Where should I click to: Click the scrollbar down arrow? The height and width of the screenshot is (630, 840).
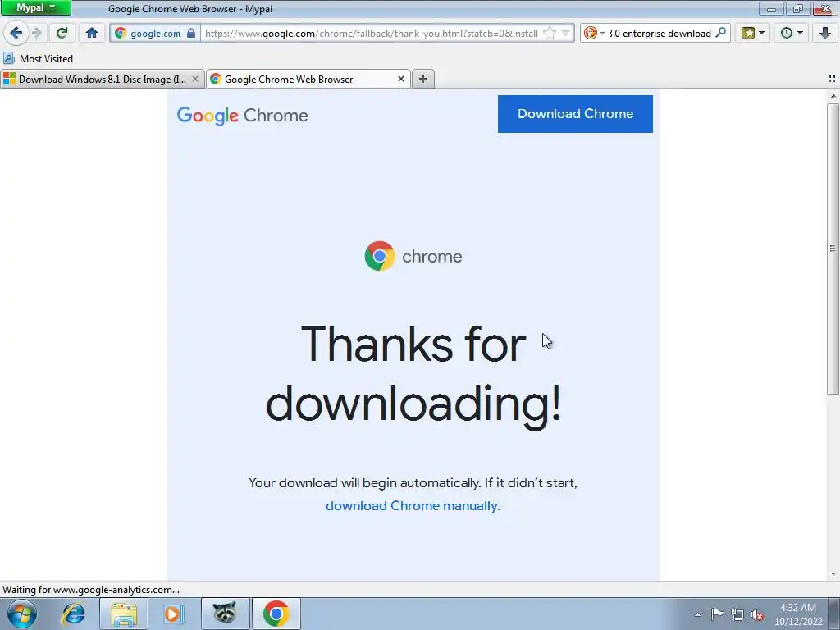(833, 574)
